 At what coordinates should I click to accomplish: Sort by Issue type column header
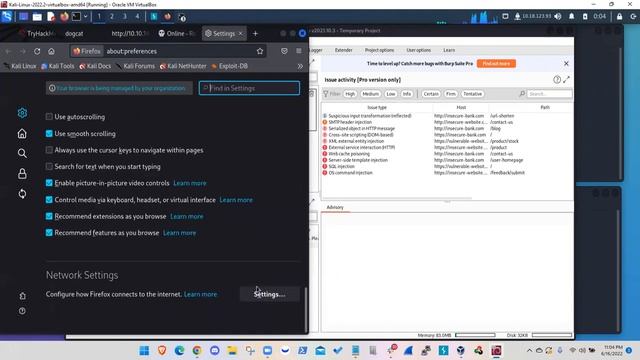377,107
